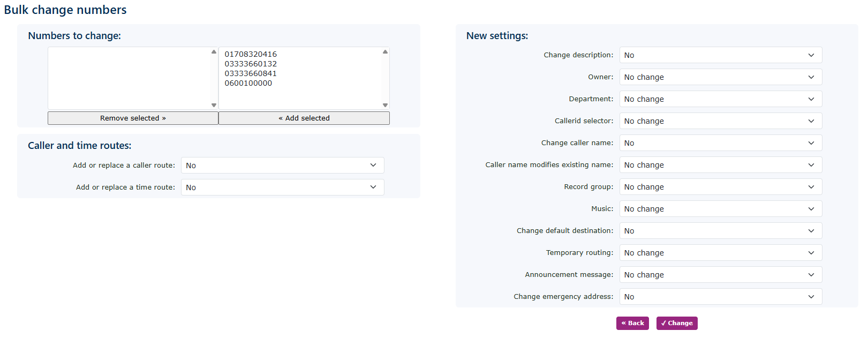Expand the Owner dropdown
Screen dimensions: 868x353
tap(720, 77)
